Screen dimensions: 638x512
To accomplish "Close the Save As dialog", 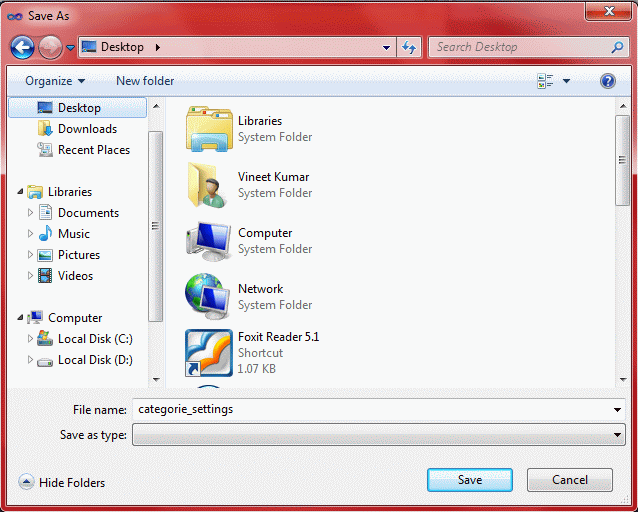I will (x=609, y=11).
